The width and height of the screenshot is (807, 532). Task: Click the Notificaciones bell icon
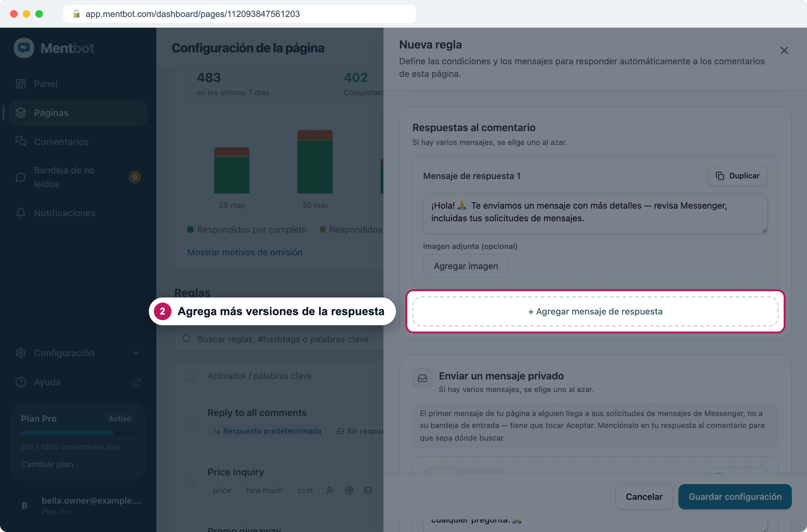click(x=21, y=213)
